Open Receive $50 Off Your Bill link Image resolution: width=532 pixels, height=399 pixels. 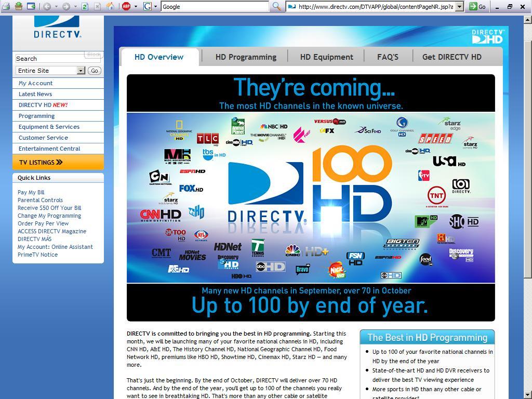pyautogui.click(x=49, y=208)
